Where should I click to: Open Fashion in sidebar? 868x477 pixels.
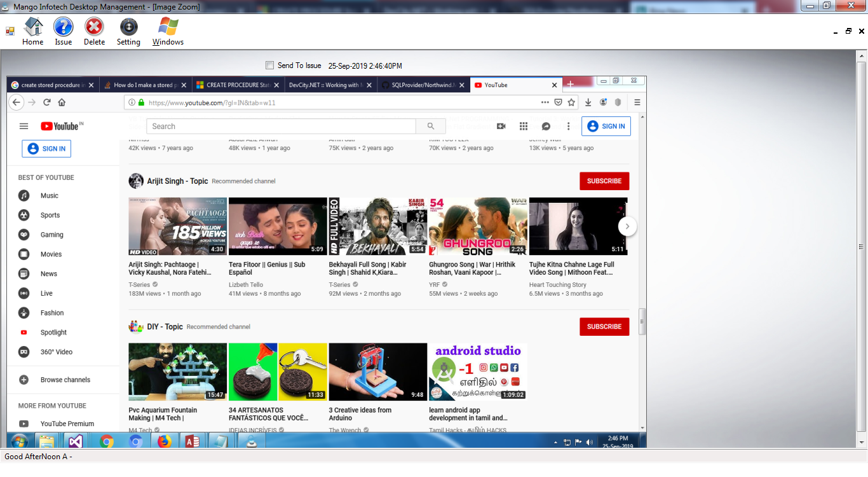[x=64, y=313]
